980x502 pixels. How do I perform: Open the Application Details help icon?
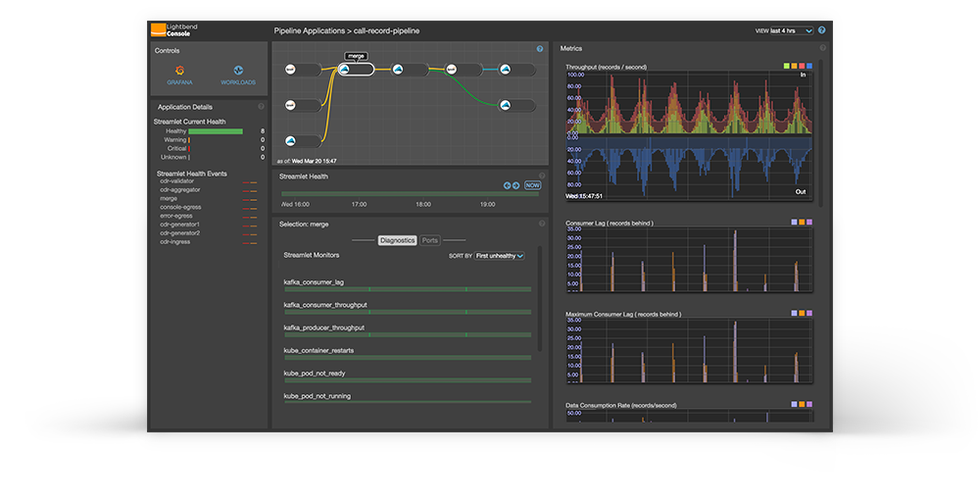coord(261,107)
